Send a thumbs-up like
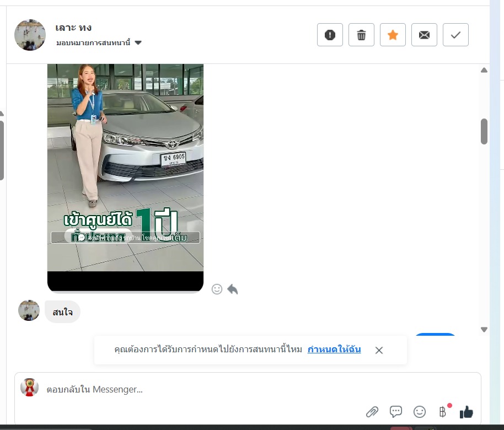504x430 pixels. coord(467,412)
